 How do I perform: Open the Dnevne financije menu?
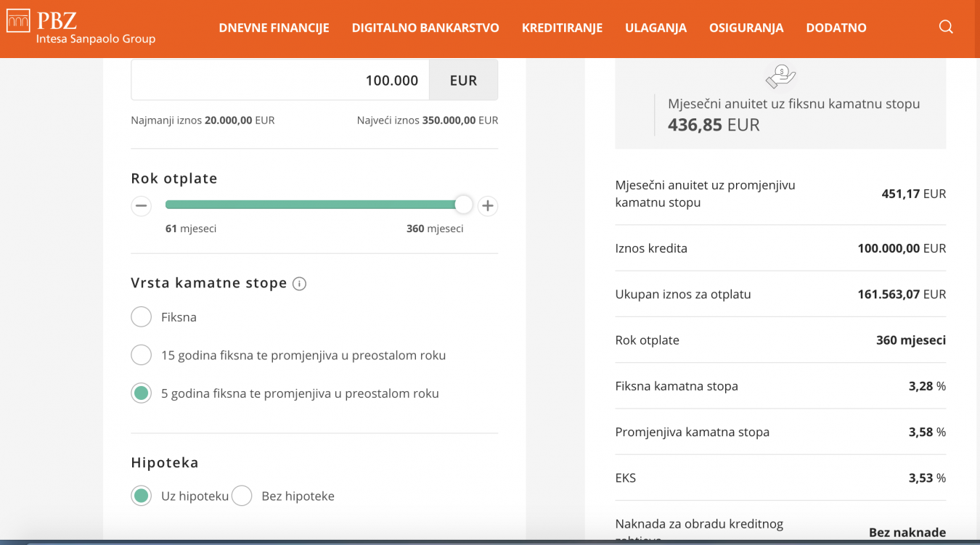(274, 28)
